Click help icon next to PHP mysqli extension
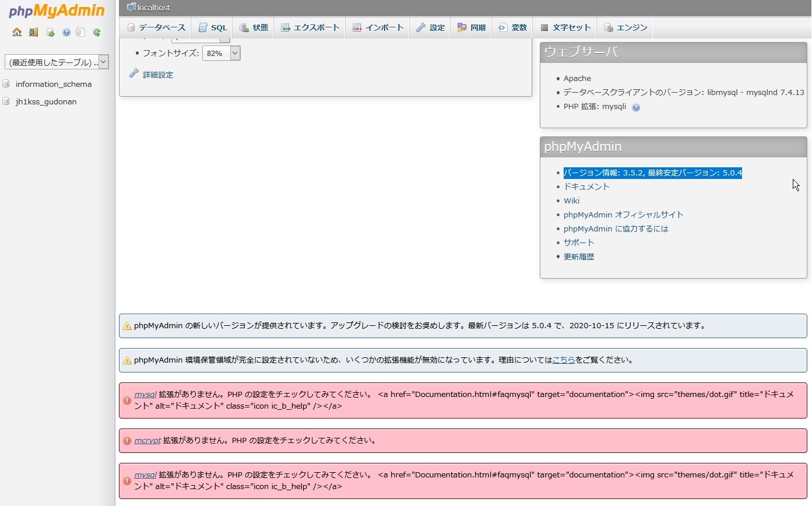The height and width of the screenshot is (506, 812). click(x=636, y=107)
